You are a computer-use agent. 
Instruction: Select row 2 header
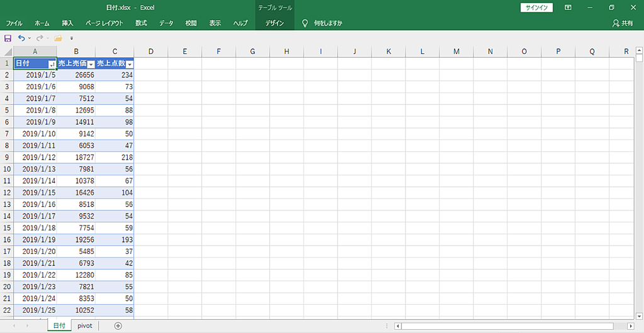click(7, 75)
